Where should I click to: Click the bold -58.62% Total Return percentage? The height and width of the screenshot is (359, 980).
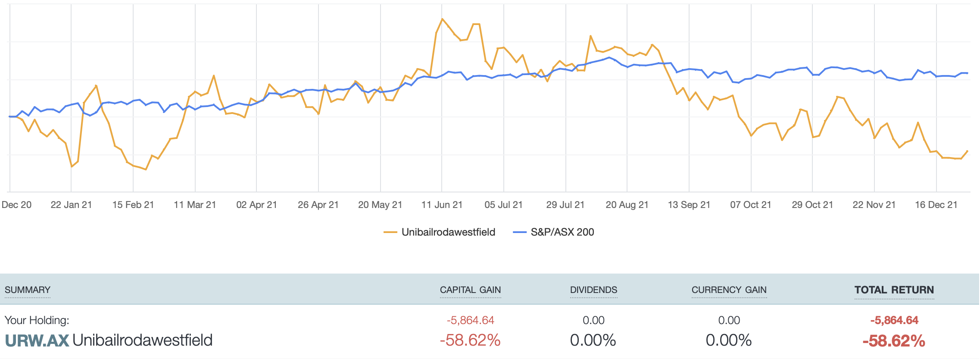point(894,341)
